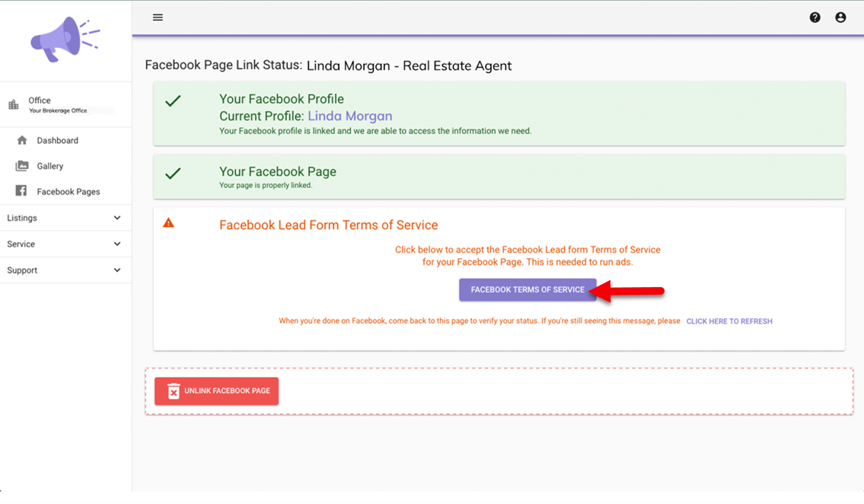Open the hamburger menu

[158, 18]
